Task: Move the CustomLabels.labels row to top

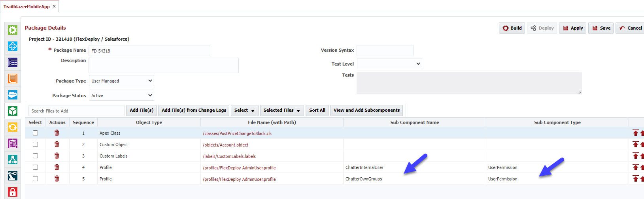Action: pyautogui.click(x=635, y=156)
